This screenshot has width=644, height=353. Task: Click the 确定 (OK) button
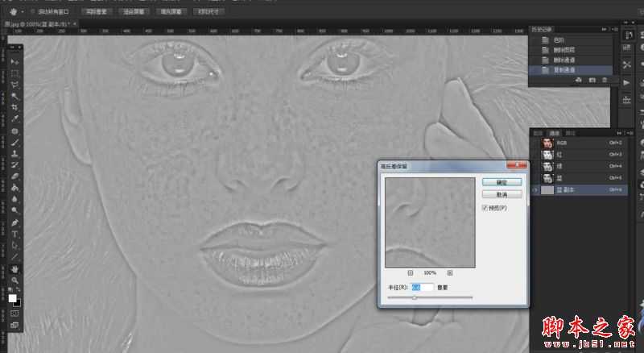click(x=496, y=182)
